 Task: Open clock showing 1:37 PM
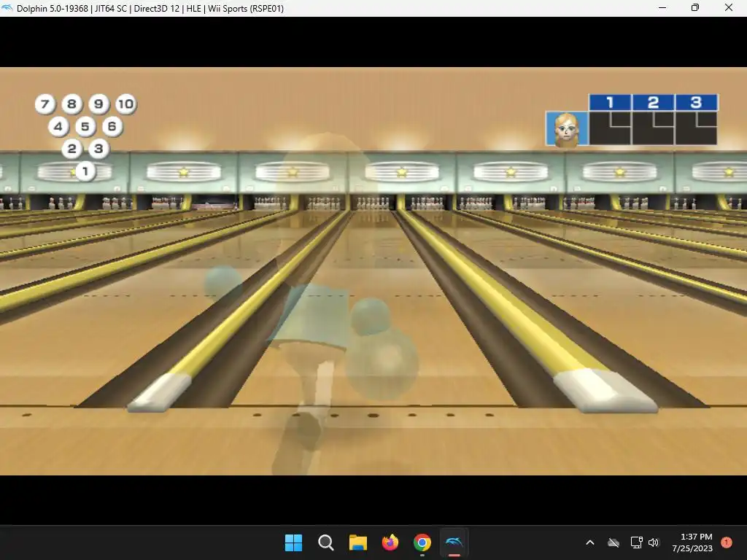[x=692, y=542]
